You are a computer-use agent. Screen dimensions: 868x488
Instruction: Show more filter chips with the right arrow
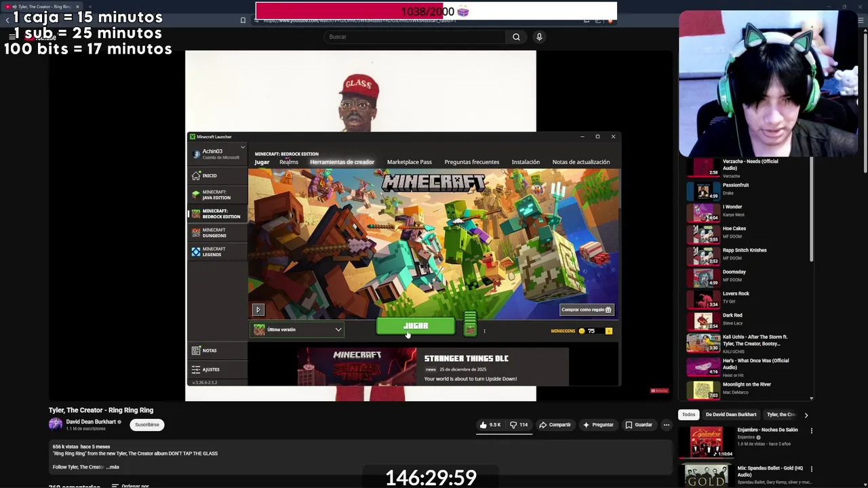pyautogui.click(x=806, y=415)
